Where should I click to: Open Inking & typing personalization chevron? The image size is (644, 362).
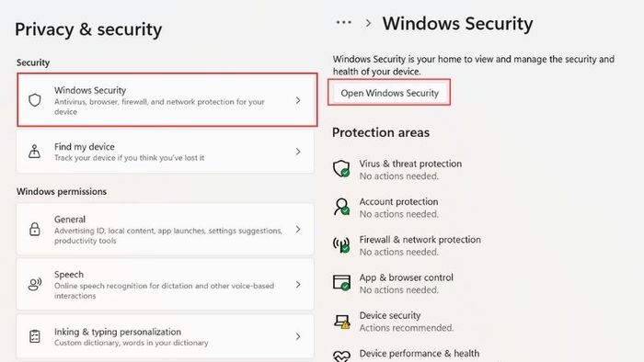coord(298,336)
